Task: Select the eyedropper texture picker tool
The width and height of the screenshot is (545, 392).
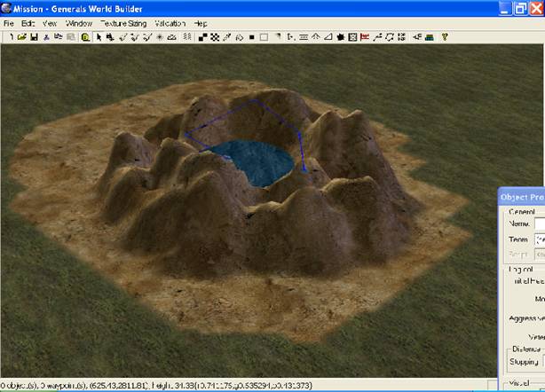Action: (227, 36)
